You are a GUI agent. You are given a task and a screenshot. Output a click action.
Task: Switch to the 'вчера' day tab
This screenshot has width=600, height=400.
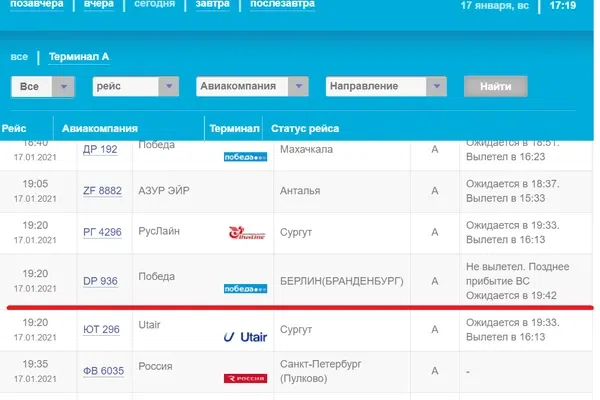(x=99, y=4)
